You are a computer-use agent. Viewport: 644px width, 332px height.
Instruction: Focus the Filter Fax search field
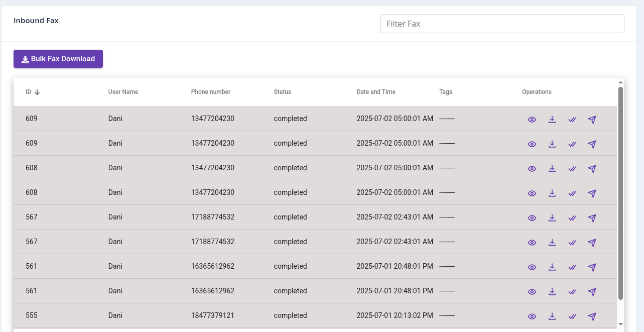tap(502, 24)
